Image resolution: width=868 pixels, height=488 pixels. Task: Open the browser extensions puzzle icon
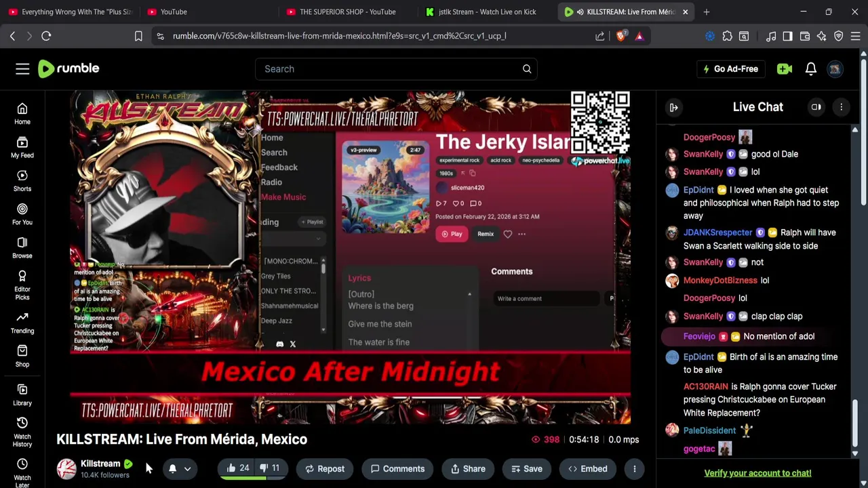click(x=727, y=36)
